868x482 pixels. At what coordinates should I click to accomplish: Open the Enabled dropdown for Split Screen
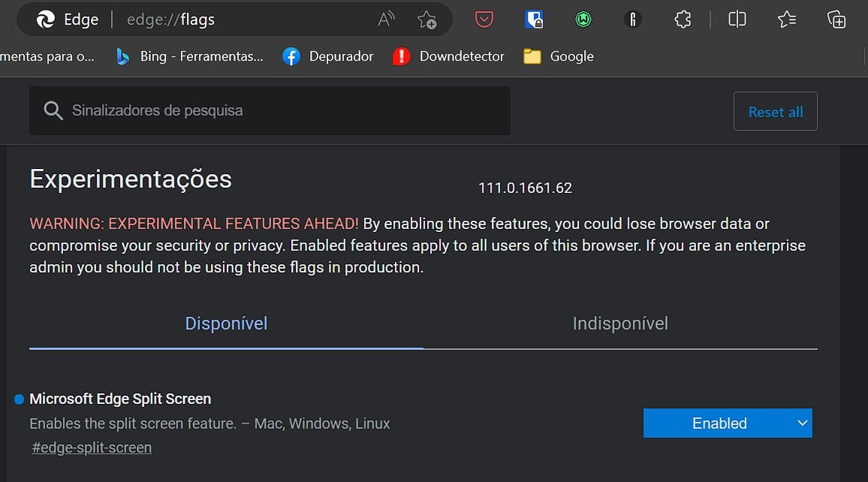pos(728,423)
